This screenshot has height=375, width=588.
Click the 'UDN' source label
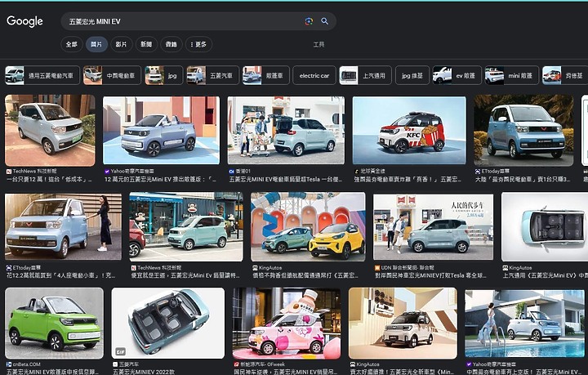408,268
